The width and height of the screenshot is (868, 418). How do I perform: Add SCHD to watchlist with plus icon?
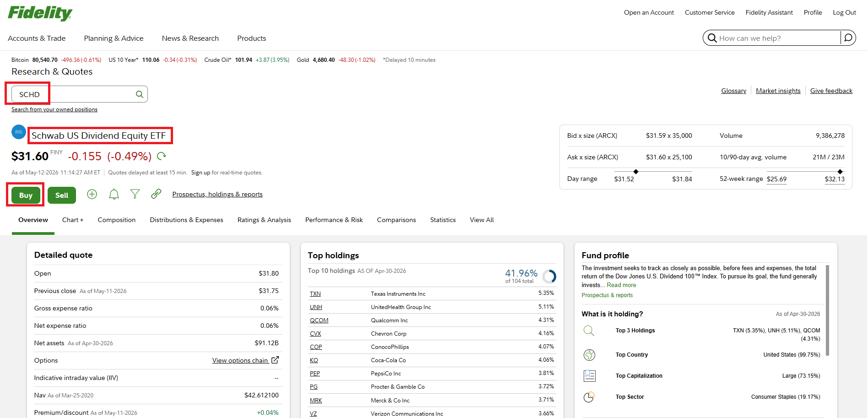click(x=92, y=194)
